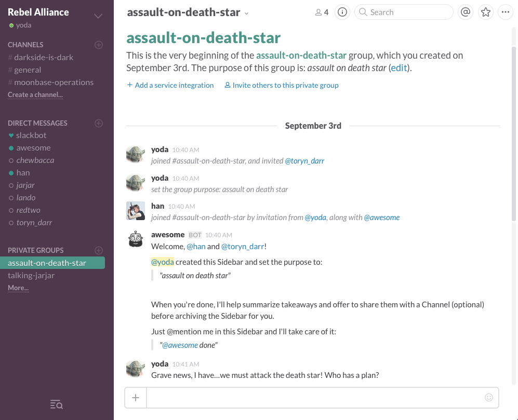
Task: Open the more options ellipsis menu
Action: 506,12
